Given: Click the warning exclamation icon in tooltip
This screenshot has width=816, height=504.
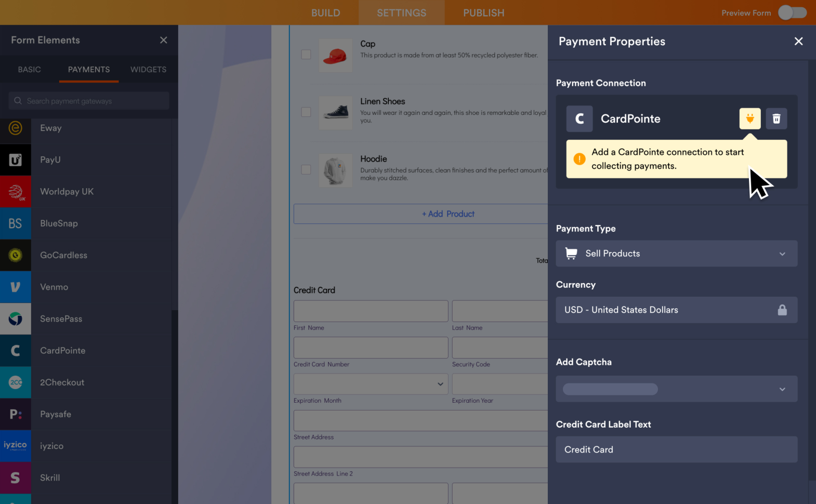Looking at the screenshot, I should coord(580,159).
